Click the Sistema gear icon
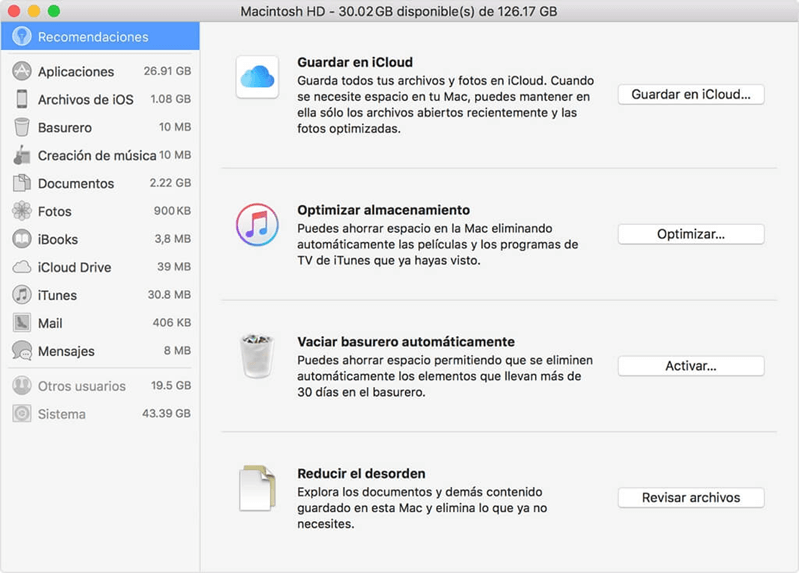 point(21,413)
